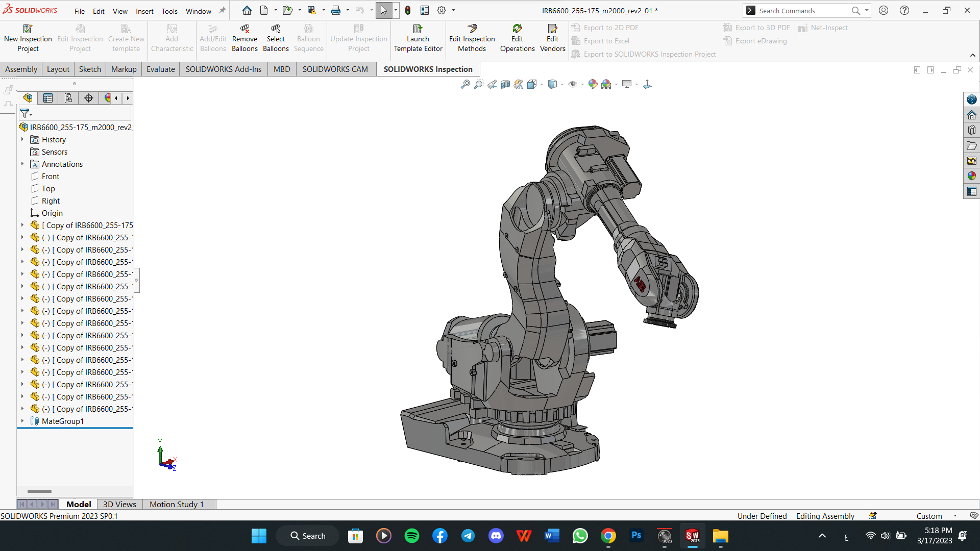Screen dimensions: 980x551
Task: Open Google Chrome from taskbar
Action: (608, 536)
